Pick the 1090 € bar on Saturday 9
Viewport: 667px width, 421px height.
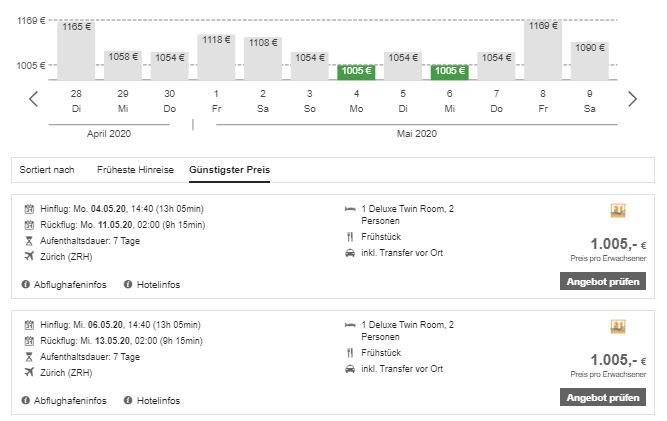click(590, 60)
